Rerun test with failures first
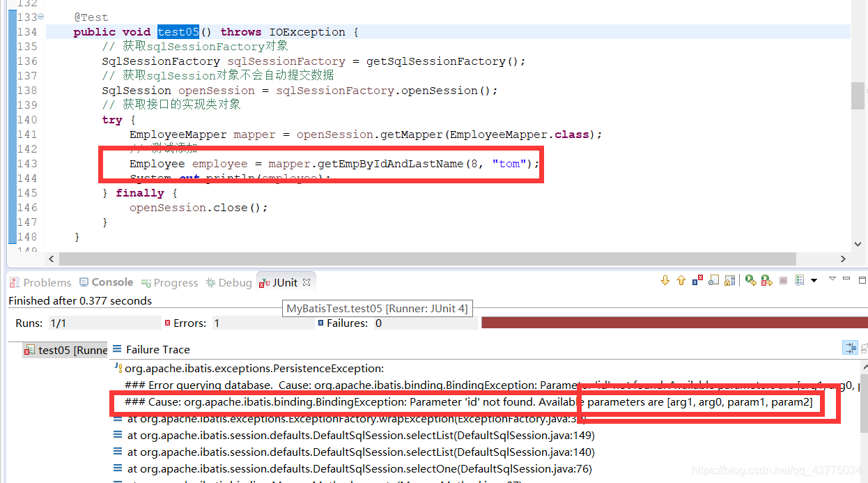The height and width of the screenshot is (483, 868). (x=766, y=280)
